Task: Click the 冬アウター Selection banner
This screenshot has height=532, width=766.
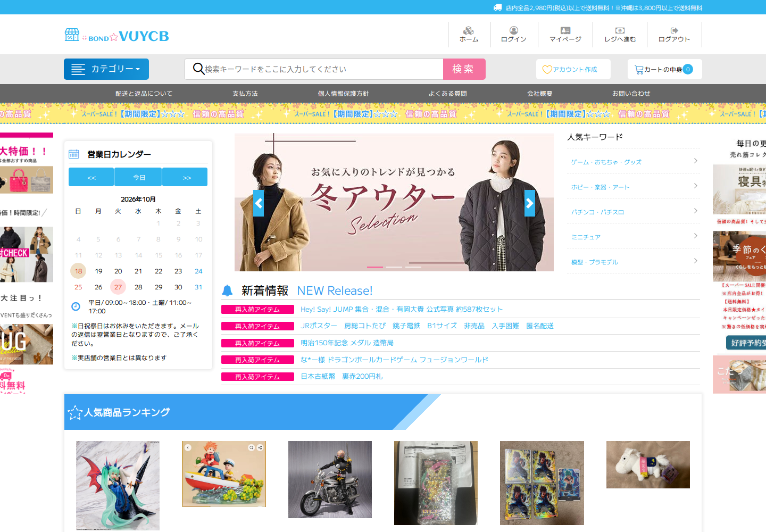Action: click(394, 202)
